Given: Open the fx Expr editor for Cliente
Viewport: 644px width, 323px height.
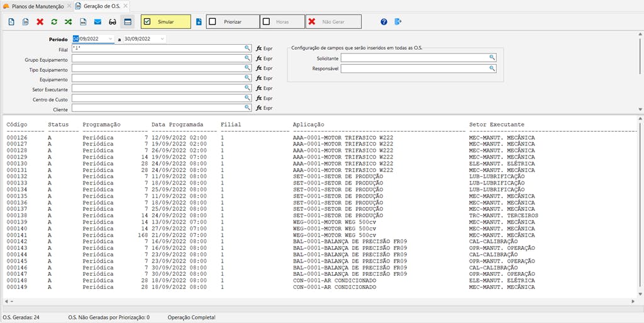Looking at the screenshot, I should pos(264,108).
